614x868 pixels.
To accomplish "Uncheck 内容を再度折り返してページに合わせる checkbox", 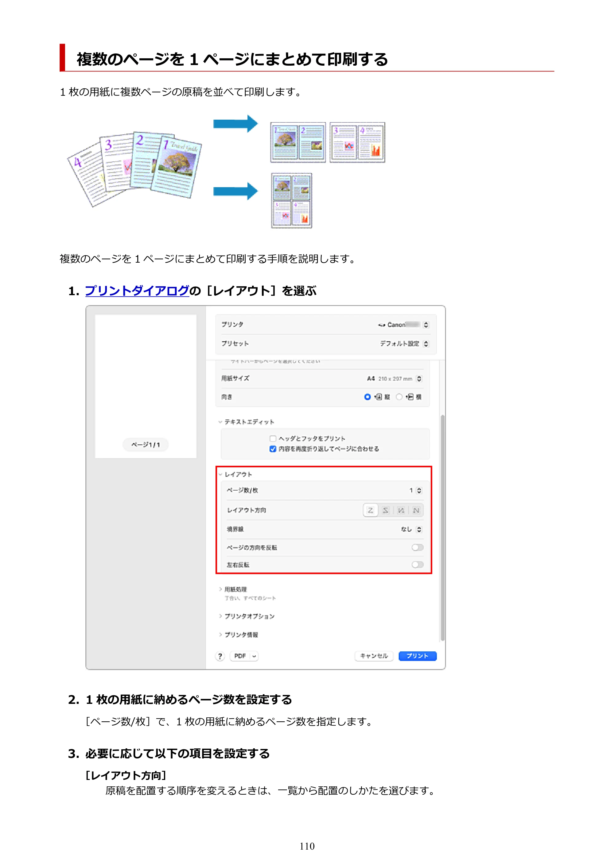I will pyautogui.click(x=273, y=449).
